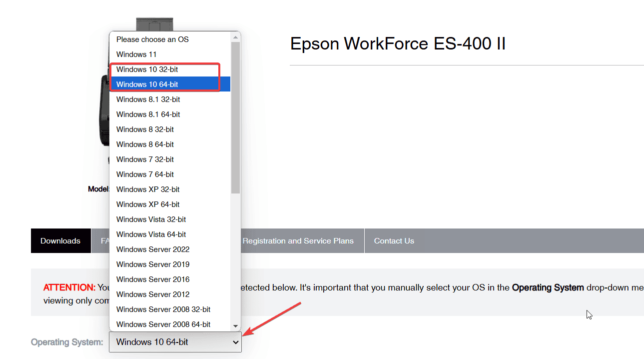Choose Windows 8 64-bit option
644x359 pixels.
tap(170, 144)
